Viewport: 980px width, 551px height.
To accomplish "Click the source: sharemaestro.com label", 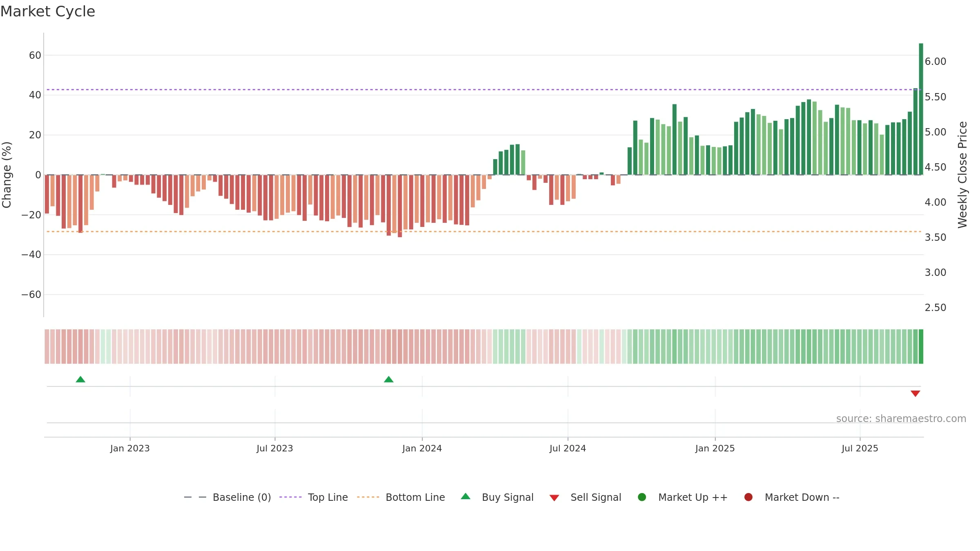I will click(901, 418).
